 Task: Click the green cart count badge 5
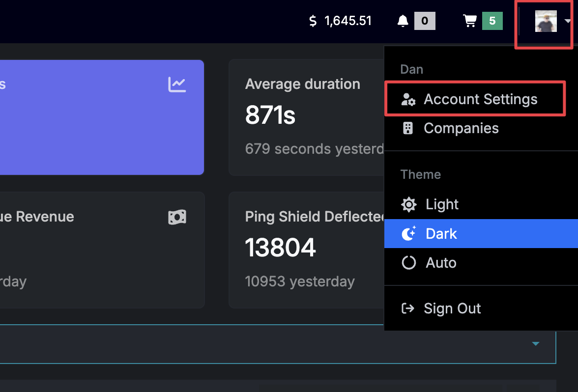[x=492, y=21]
